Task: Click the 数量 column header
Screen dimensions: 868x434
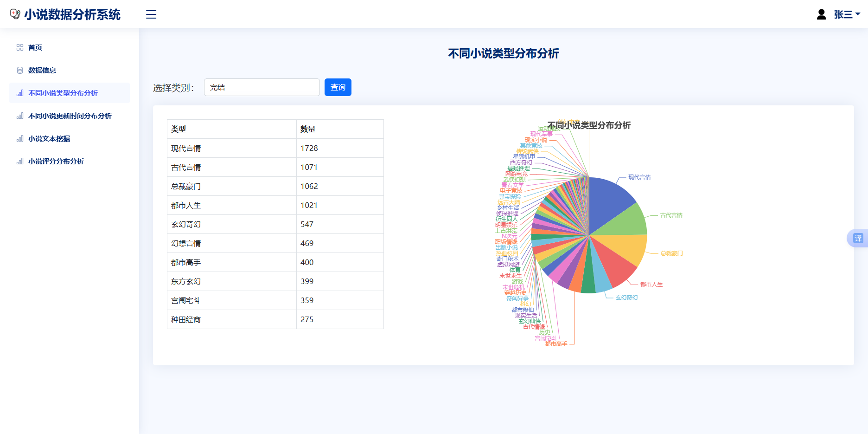Action: (340, 129)
